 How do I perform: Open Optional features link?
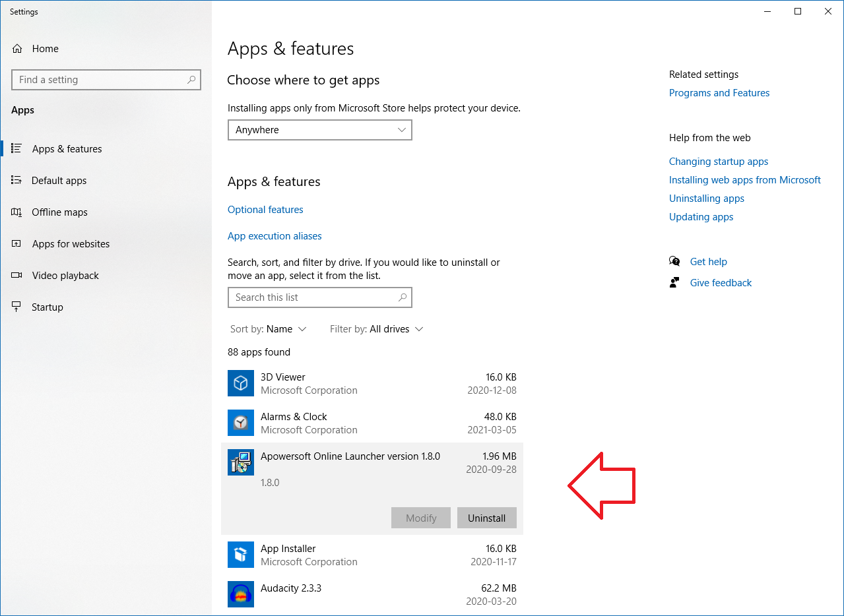coord(265,210)
